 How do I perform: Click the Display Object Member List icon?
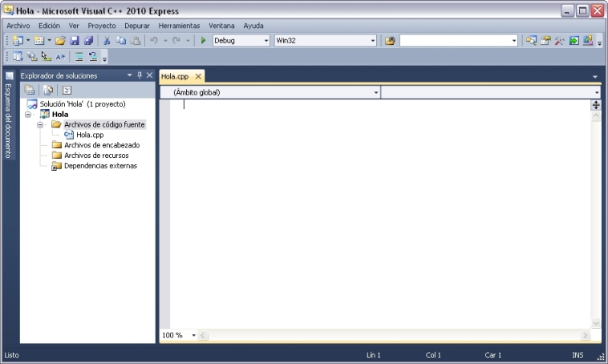(18, 57)
